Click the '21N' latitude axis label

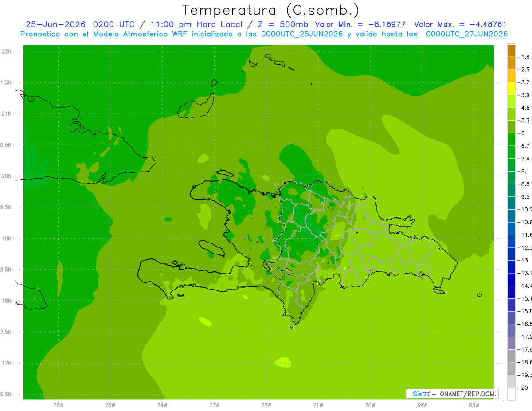coord(7,114)
